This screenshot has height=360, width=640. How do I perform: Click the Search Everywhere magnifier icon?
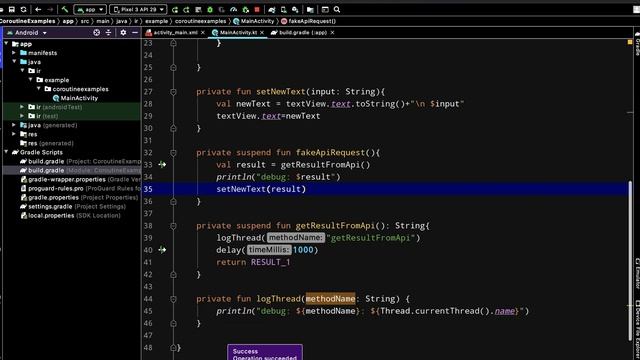(x=337, y=9)
